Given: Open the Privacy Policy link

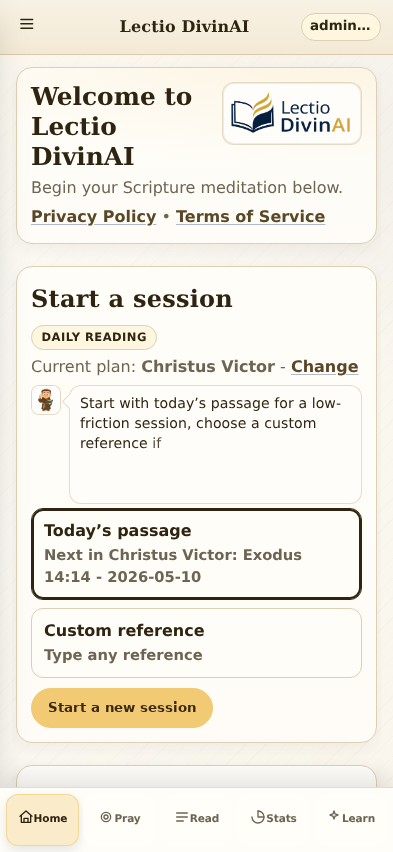Looking at the screenshot, I should click(x=93, y=216).
